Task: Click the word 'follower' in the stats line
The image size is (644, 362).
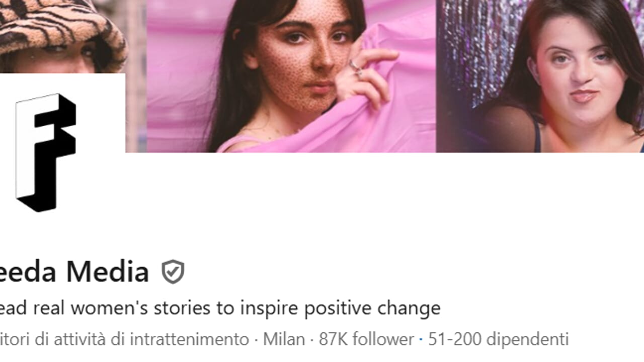Action: pyautogui.click(x=383, y=339)
